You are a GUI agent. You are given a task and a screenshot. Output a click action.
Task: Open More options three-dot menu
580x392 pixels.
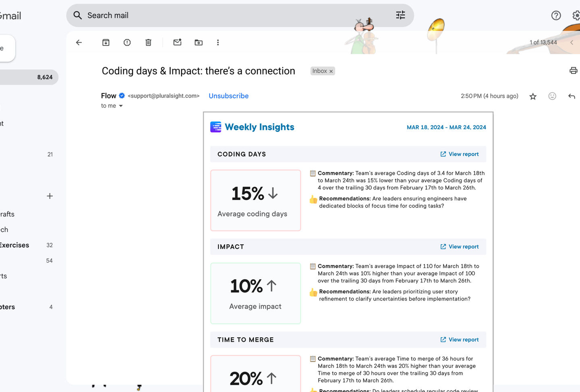218,42
